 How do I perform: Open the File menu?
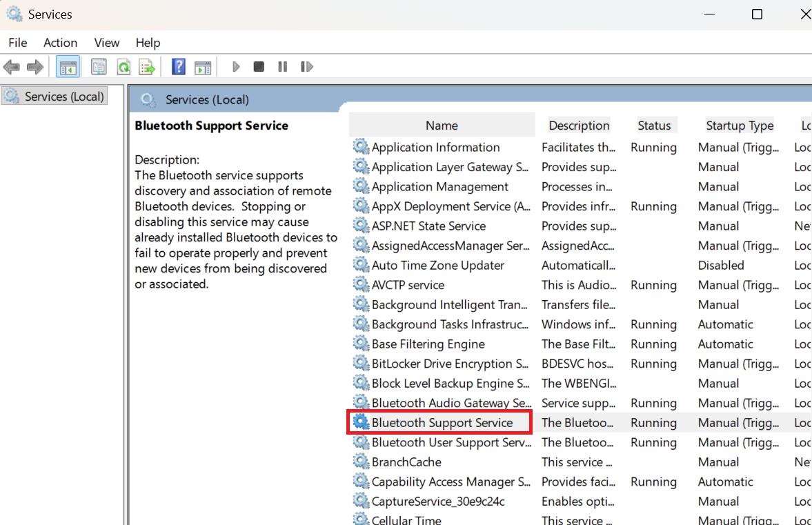pyautogui.click(x=18, y=43)
